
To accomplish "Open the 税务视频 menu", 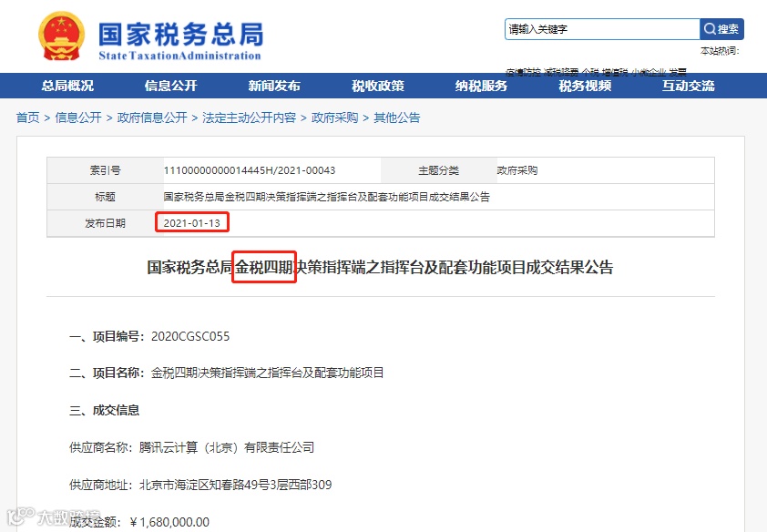I will click(585, 86).
